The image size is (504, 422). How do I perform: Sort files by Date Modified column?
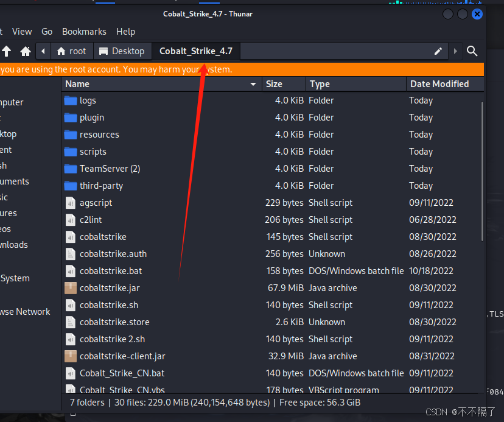tap(445, 84)
